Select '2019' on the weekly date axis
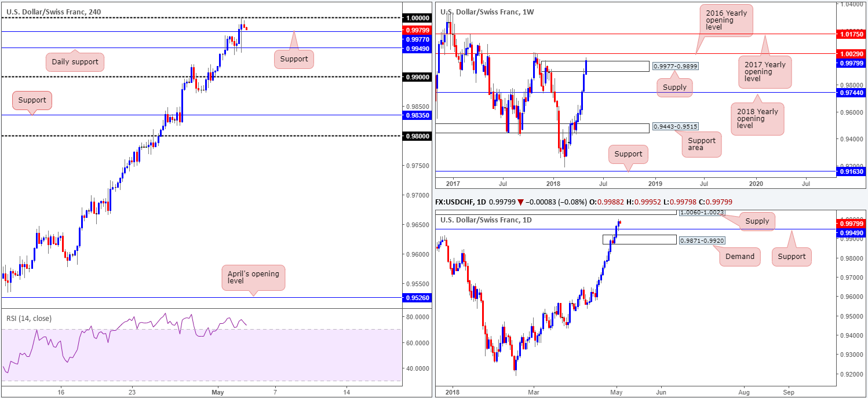868x398 pixels. [x=656, y=182]
